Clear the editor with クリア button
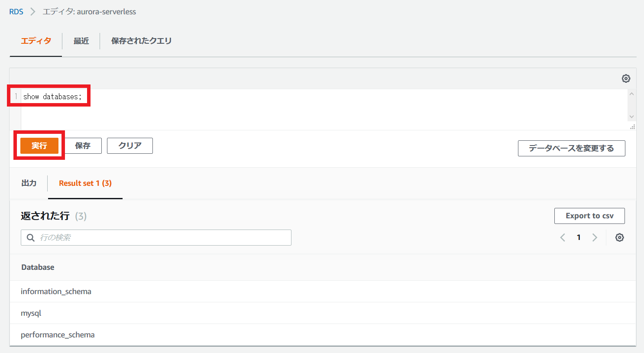 pyautogui.click(x=130, y=146)
